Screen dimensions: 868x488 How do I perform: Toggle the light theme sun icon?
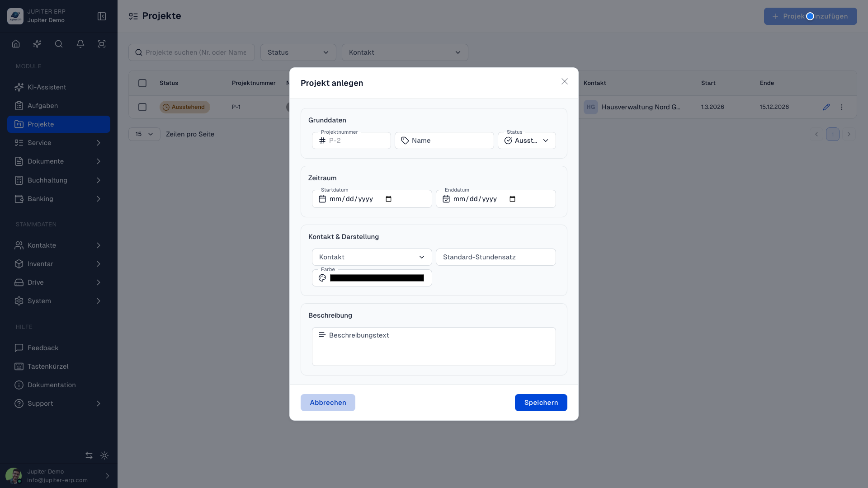104,455
